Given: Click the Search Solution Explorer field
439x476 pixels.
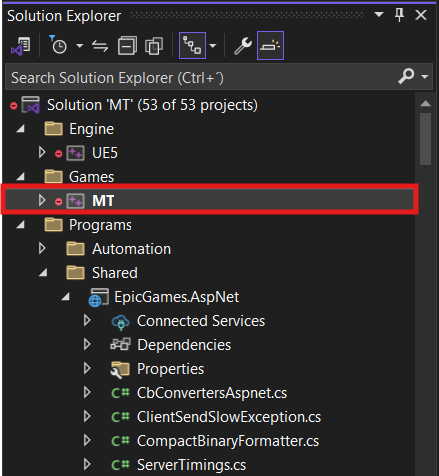Looking at the screenshot, I should (200, 77).
